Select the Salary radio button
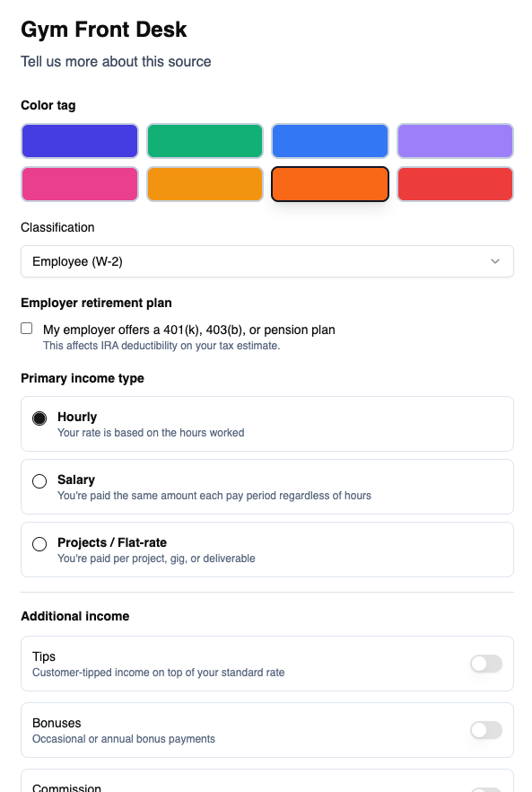 pos(39,481)
